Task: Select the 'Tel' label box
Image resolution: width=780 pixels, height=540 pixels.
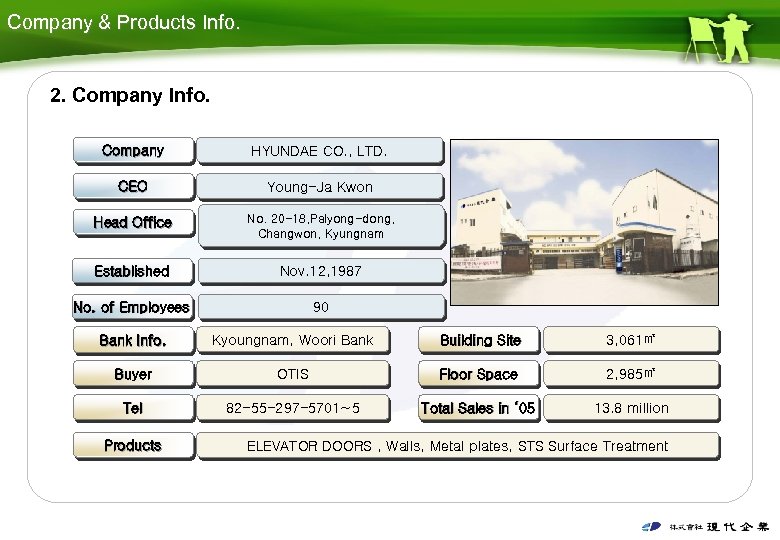Action: click(133, 408)
